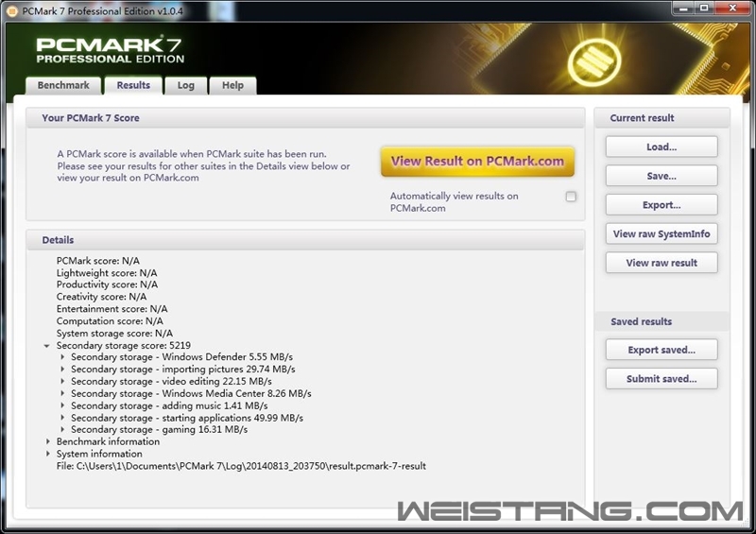Expand Secondary storage Windows Defender row
Viewport: 756px width, 534px height.
(62, 357)
